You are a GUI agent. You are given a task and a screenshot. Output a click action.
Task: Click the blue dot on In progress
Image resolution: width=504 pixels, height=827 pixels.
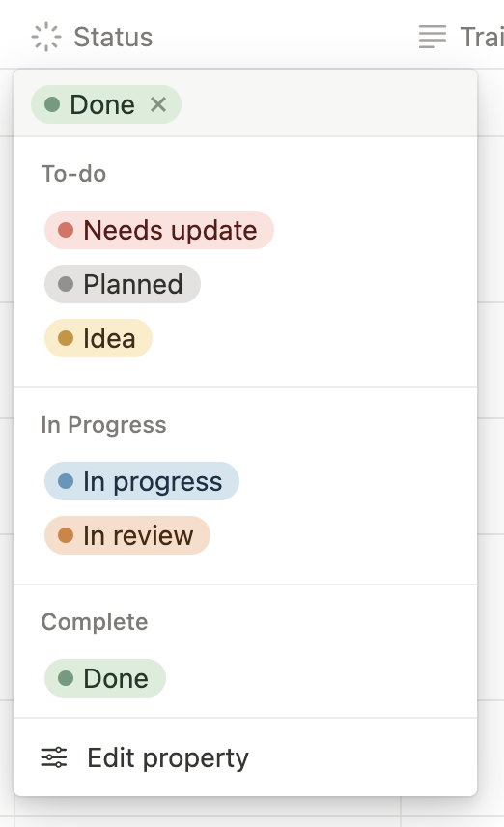pyautogui.click(x=66, y=481)
